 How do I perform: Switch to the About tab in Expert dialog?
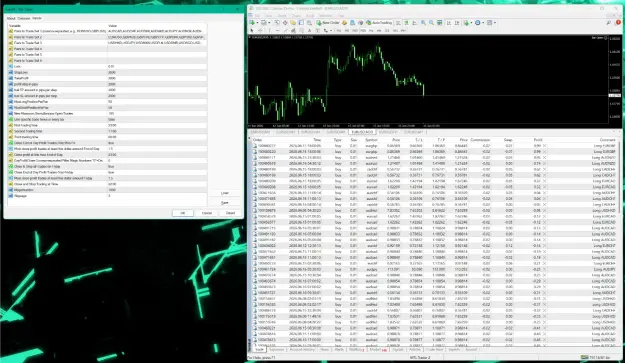(x=11, y=18)
